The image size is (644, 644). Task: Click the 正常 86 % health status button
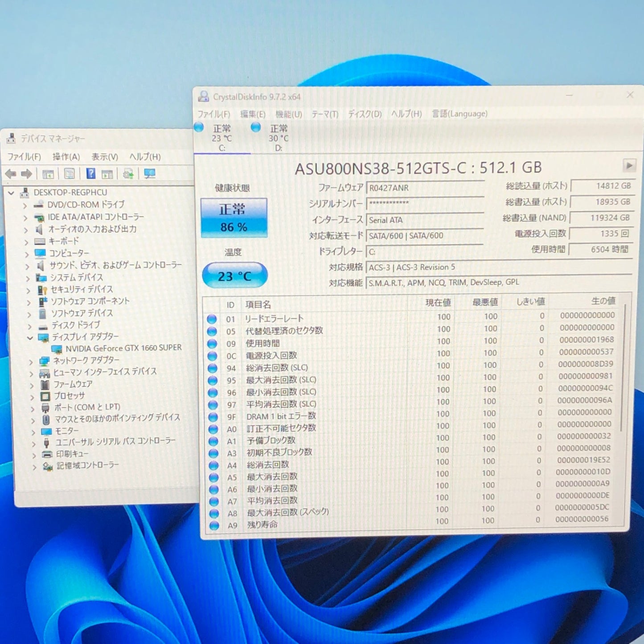click(234, 217)
